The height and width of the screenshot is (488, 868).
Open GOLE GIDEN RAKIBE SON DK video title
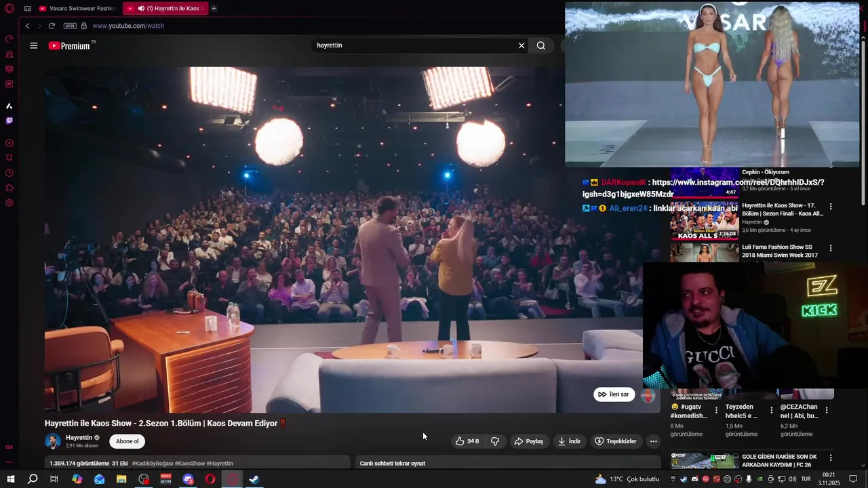click(x=779, y=460)
